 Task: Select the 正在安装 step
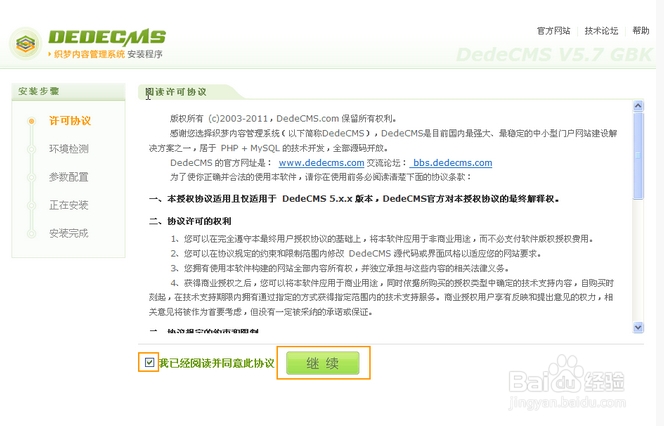69,205
